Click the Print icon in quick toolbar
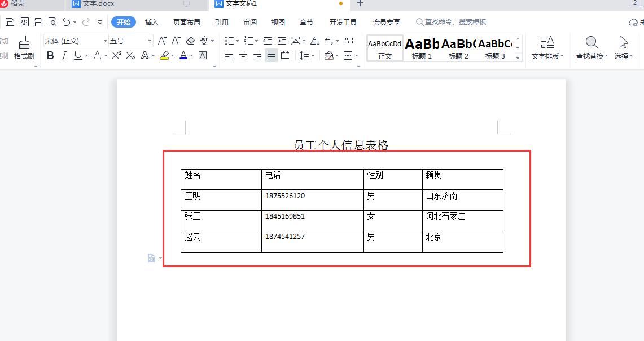The height and width of the screenshot is (341, 644). click(38, 22)
